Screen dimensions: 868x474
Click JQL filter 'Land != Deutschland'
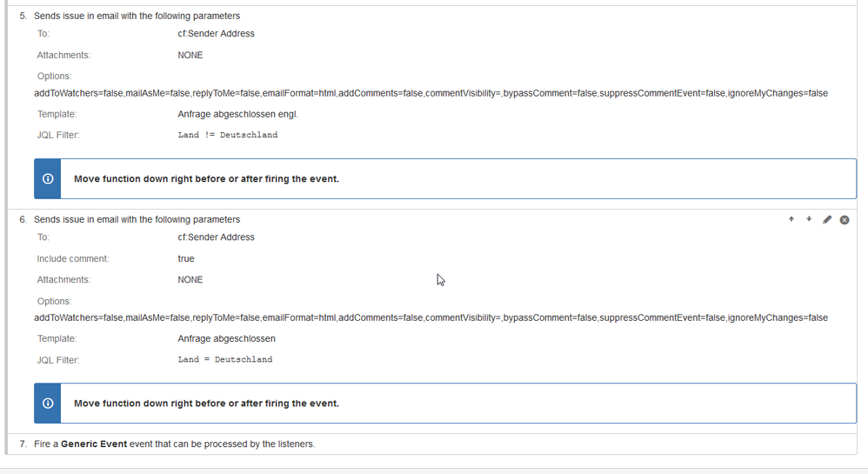pos(228,135)
